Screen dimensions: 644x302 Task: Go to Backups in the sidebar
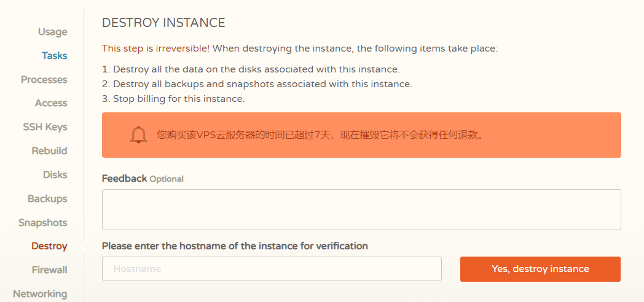tap(47, 199)
